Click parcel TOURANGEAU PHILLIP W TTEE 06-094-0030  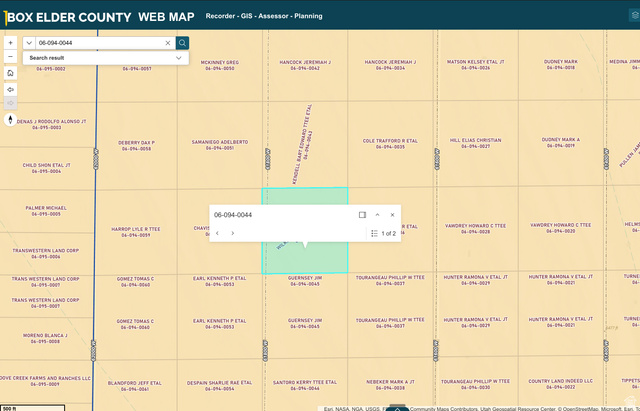tap(475, 384)
